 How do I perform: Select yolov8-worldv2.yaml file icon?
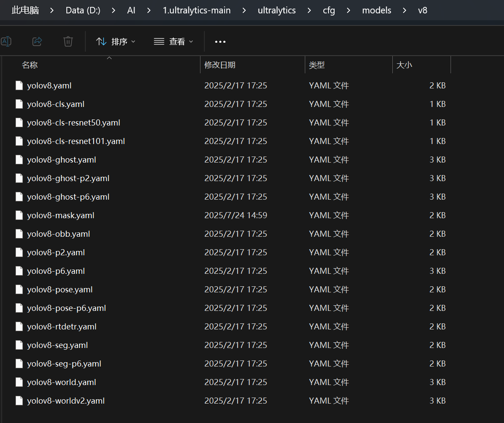pos(19,401)
